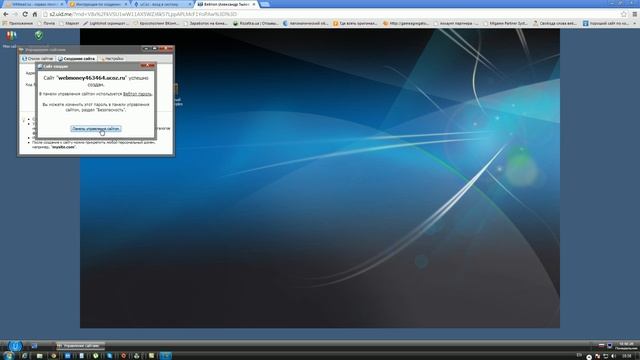Close the active Webtop browser tab
This screenshot has height=360, width=640.
pyautogui.click(x=253, y=4)
